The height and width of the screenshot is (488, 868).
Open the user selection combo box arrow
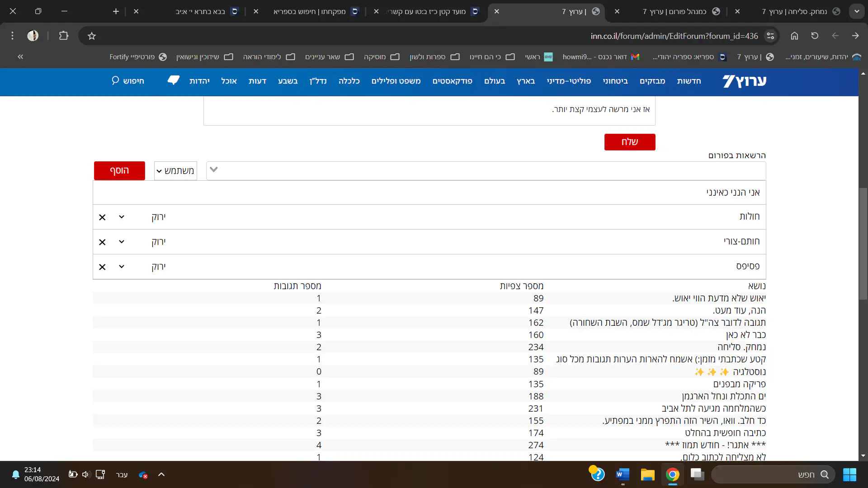(x=214, y=170)
